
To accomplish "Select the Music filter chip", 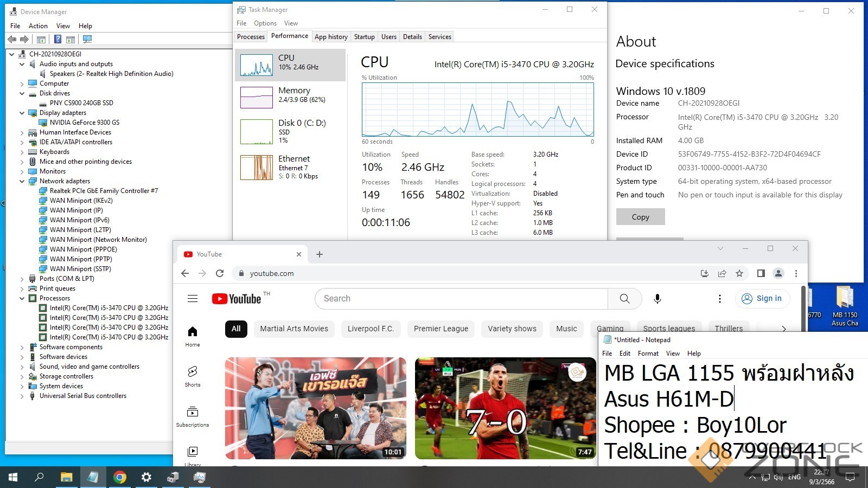I will (x=566, y=329).
